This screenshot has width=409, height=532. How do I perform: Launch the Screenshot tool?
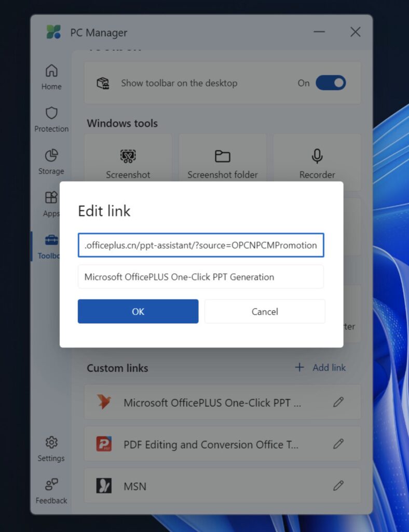128,162
